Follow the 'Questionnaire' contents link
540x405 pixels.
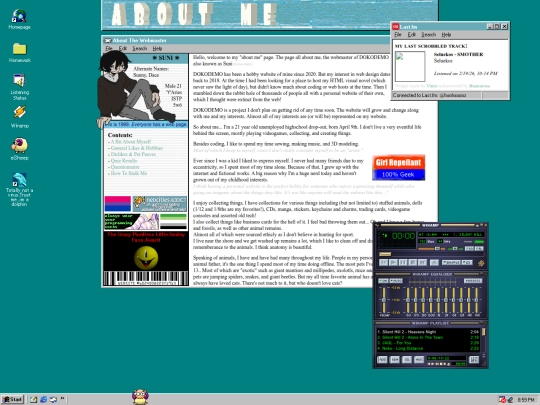coord(125,167)
